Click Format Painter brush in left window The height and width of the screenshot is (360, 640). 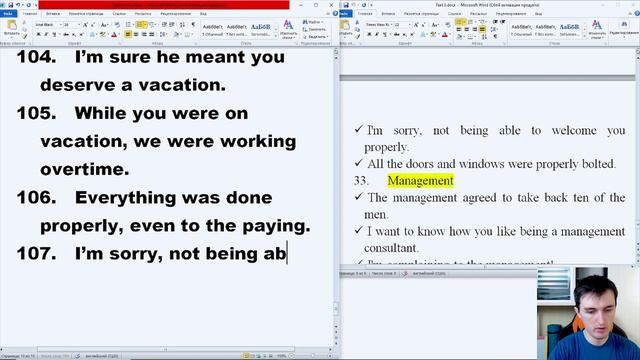tap(24, 37)
